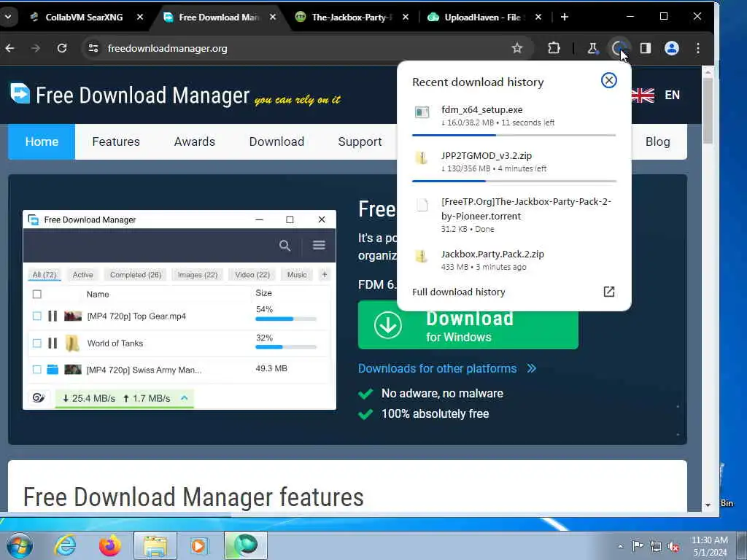Screen dimensions: 747x560
Task: Bookmark this page with the star icon
Action: [517, 48]
